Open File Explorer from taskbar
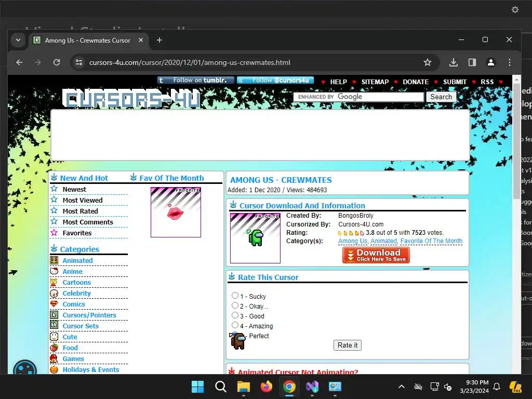This screenshot has width=532, height=399. tap(243, 387)
